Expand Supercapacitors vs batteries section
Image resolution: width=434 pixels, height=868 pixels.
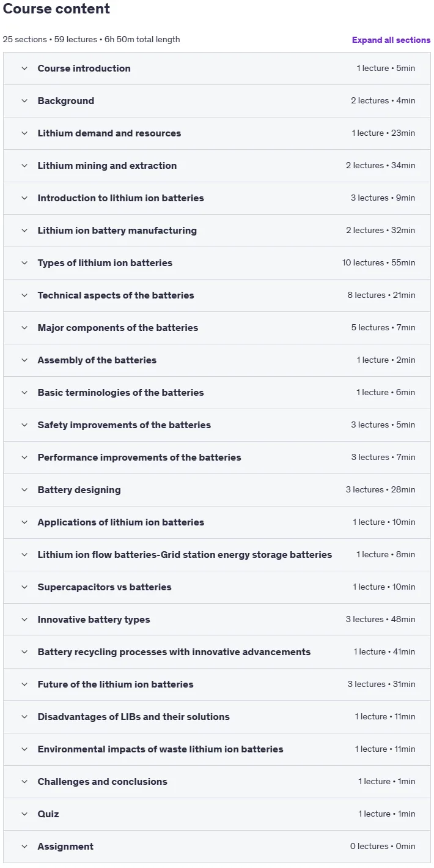pyautogui.click(x=217, y=587)
